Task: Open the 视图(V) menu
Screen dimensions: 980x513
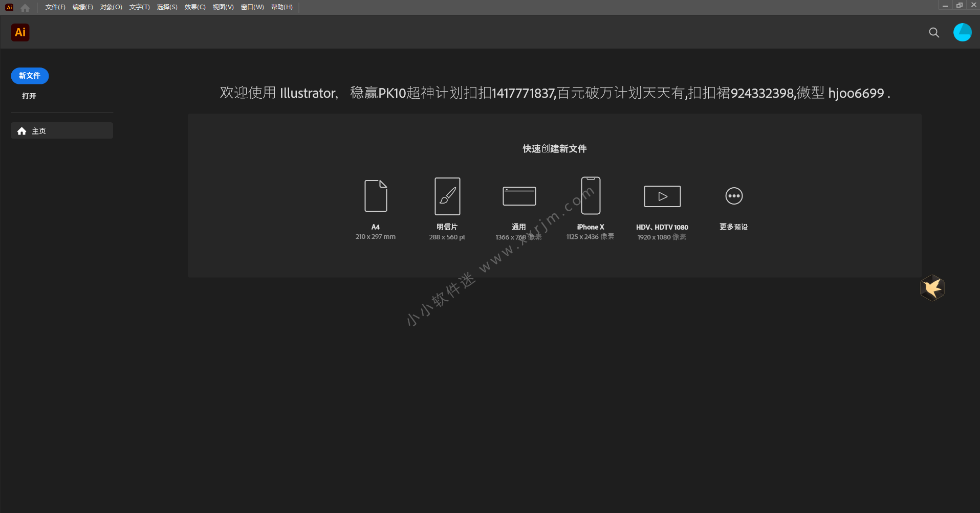Action: (x=223, y=7)
